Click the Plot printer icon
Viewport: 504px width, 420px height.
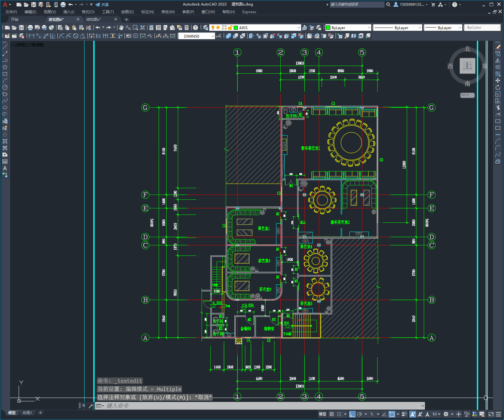(x=30, y=28)
